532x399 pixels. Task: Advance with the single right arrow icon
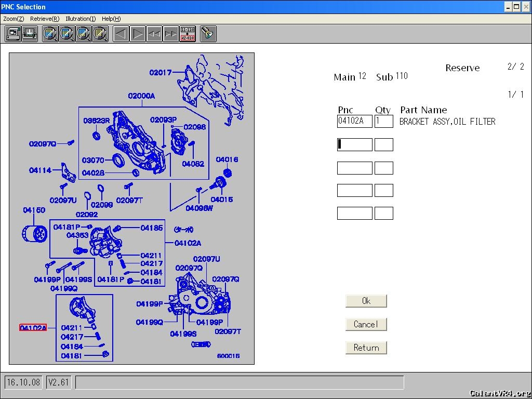coord(138,34)
